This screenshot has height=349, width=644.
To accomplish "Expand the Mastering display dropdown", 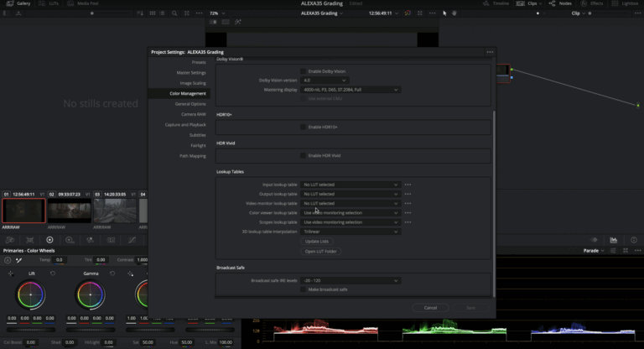I will pos(351,90).
